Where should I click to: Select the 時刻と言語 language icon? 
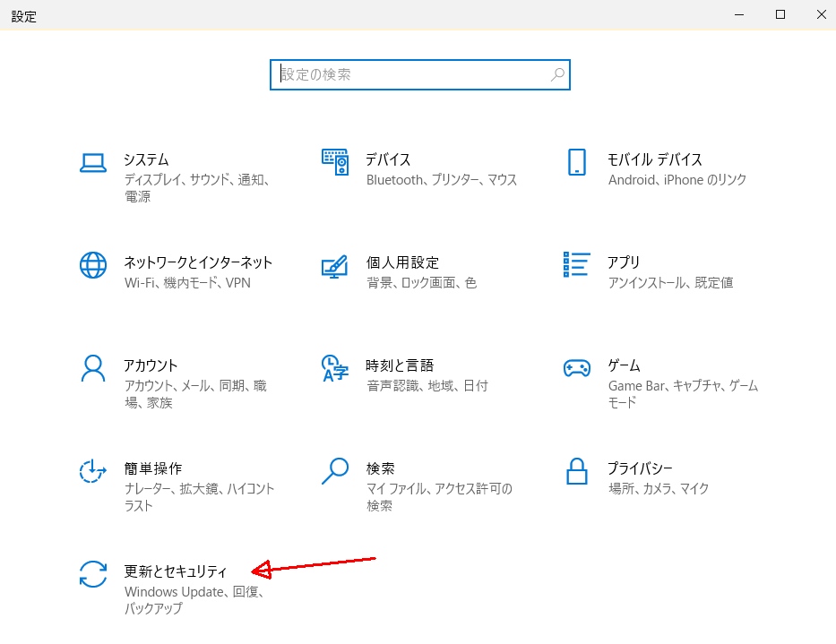click(x=334, y=367)
